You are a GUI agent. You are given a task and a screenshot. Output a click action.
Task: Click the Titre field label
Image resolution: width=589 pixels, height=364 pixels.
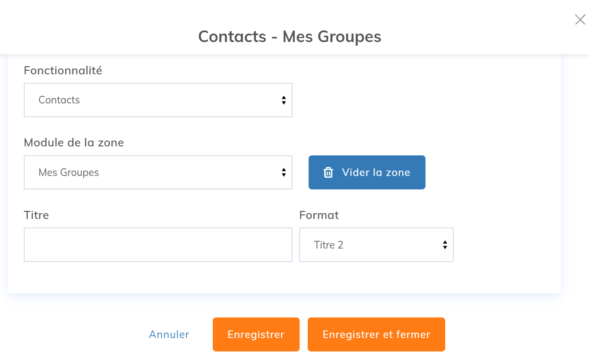click(x=36, y=215)
